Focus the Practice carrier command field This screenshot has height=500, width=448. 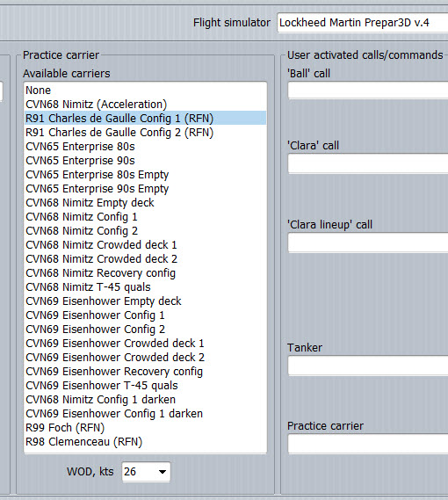(368, 444)
